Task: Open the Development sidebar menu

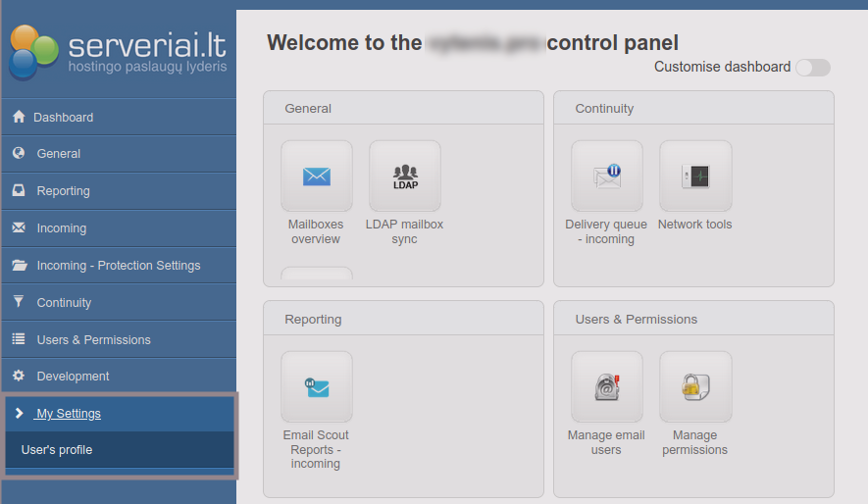Action: (x=73, y=377)
